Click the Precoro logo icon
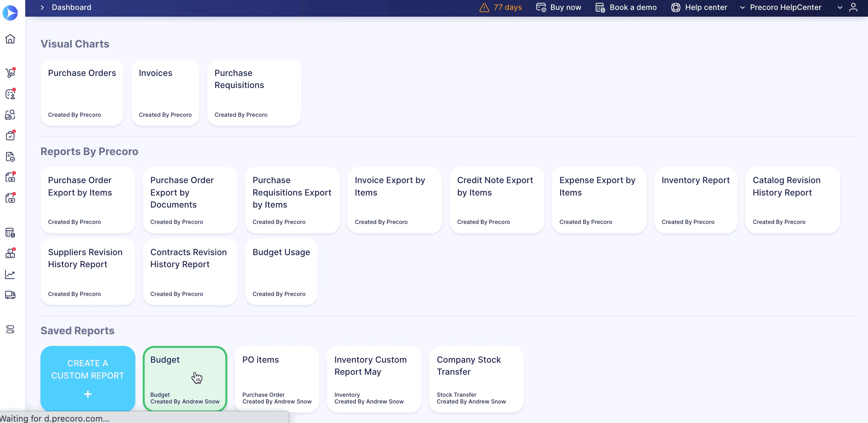 (10, 13)
